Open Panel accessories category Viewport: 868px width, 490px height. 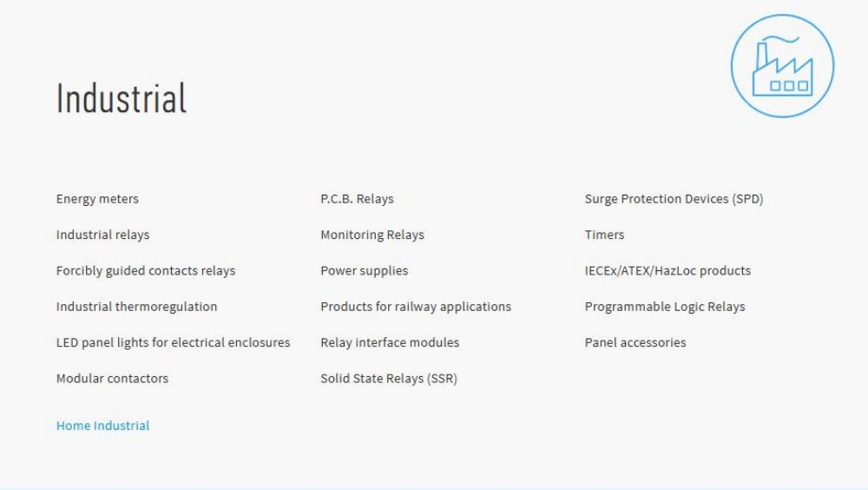pos(635,342)
